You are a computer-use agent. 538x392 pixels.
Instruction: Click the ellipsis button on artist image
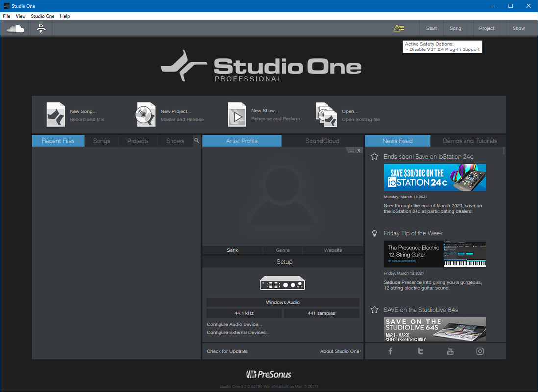click(351, 150)
